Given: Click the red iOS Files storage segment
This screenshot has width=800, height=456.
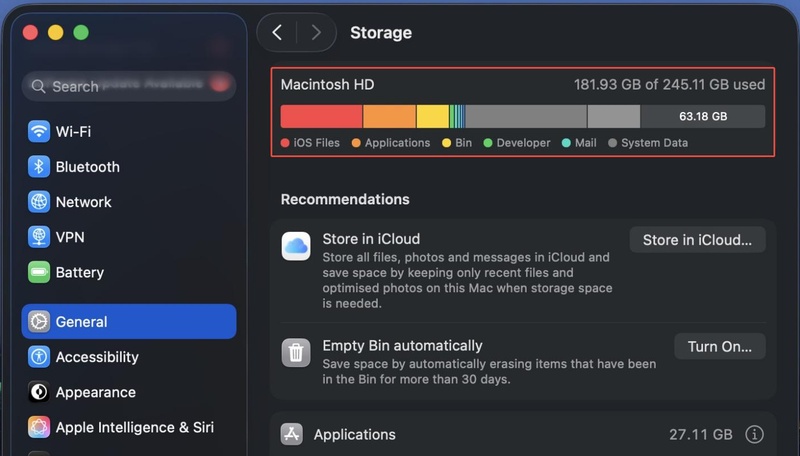Looking at the screenshot, I should click(321, 116).
